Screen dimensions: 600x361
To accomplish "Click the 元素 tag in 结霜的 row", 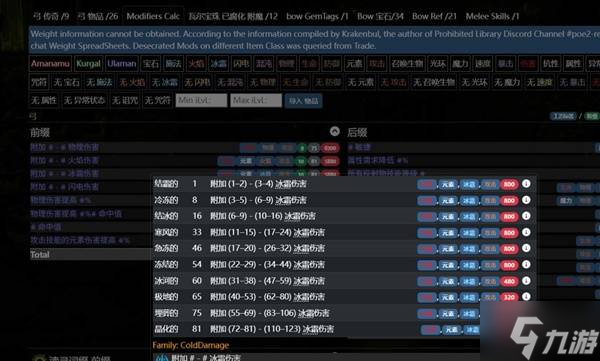I will [x=448, y=184].
